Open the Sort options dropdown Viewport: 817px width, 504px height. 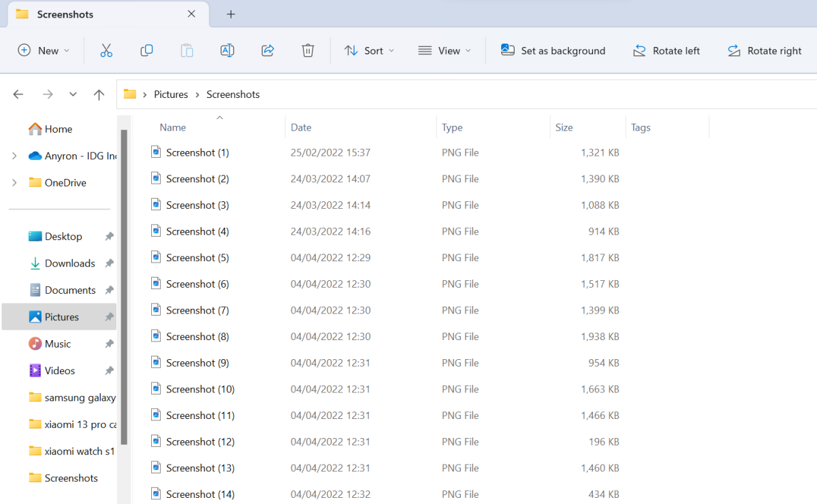click(x=369, y=51)
